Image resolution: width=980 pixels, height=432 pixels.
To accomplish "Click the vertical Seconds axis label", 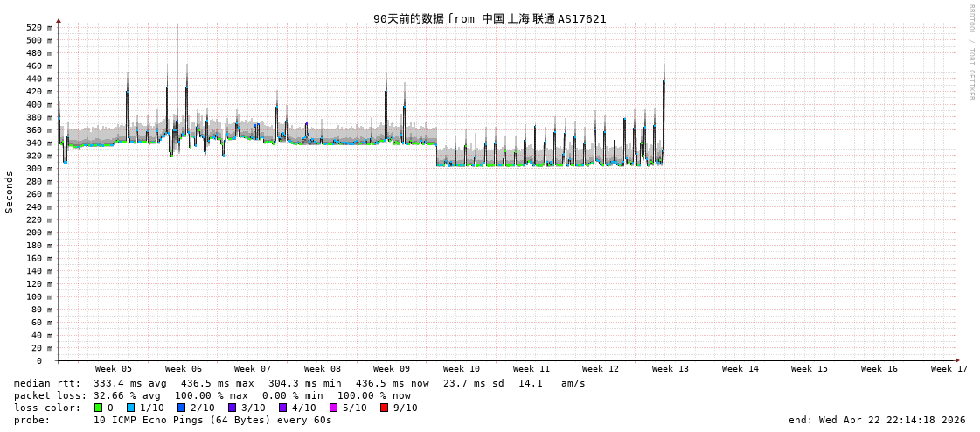I will coord(10,192).
